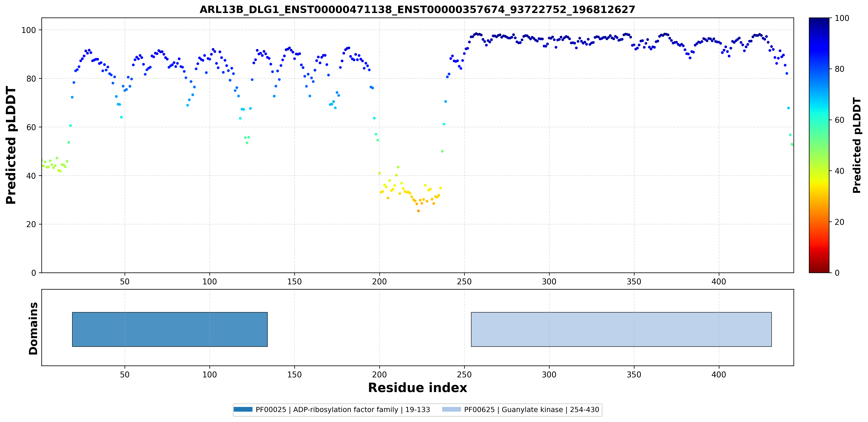
Task: Click the Predicted pLDDT y-axis label
Action: point(11,145)
